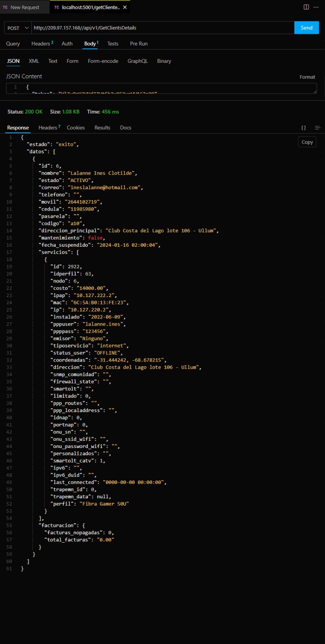Click the request URL input field
This screenshot has width=325, height=644.
pos(161,28)
